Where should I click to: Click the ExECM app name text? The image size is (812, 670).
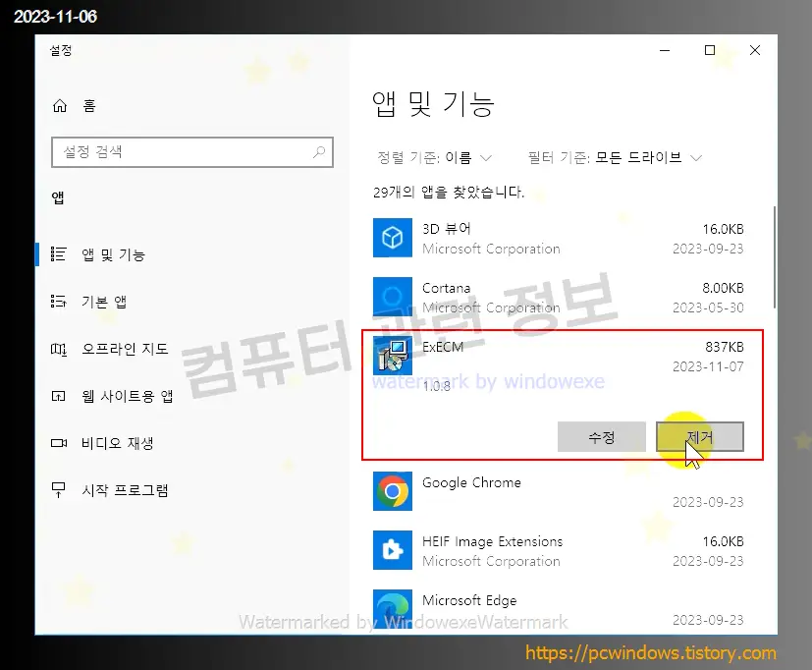pyautogui.click(x=443, y=347)
